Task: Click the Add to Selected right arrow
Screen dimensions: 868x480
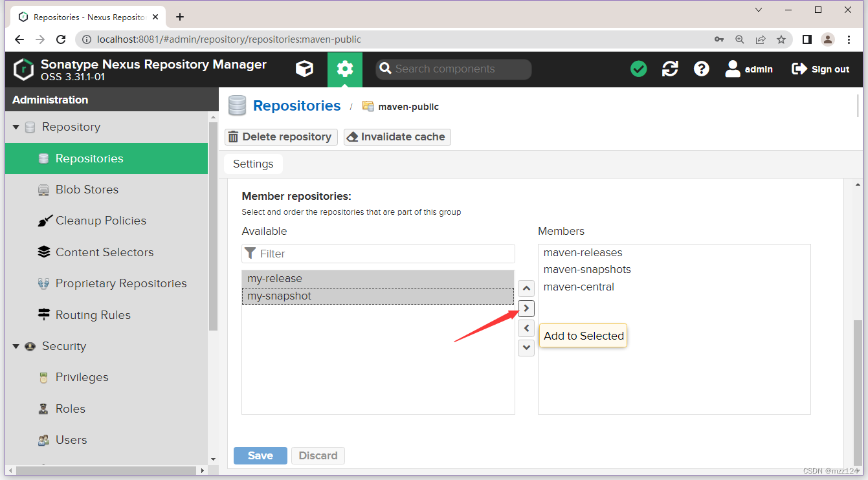Action: (x=526, y=309)
